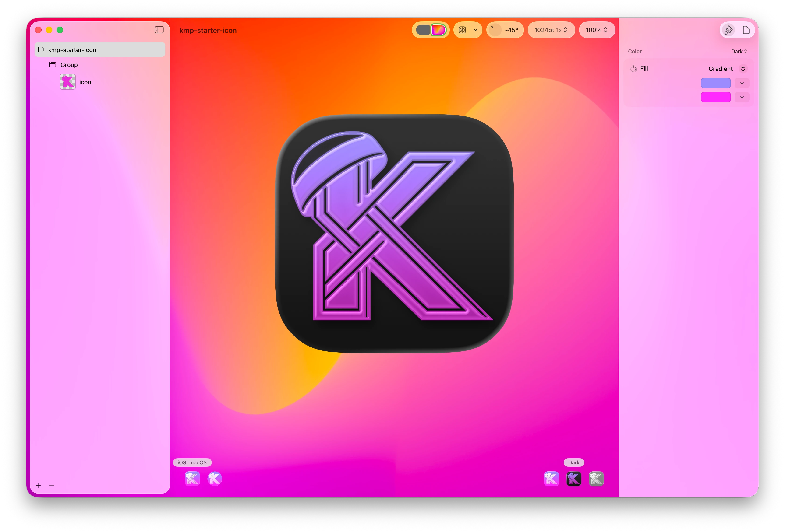Open the grid overlay options chevron
785x532 pixels.
pos(476,30)
